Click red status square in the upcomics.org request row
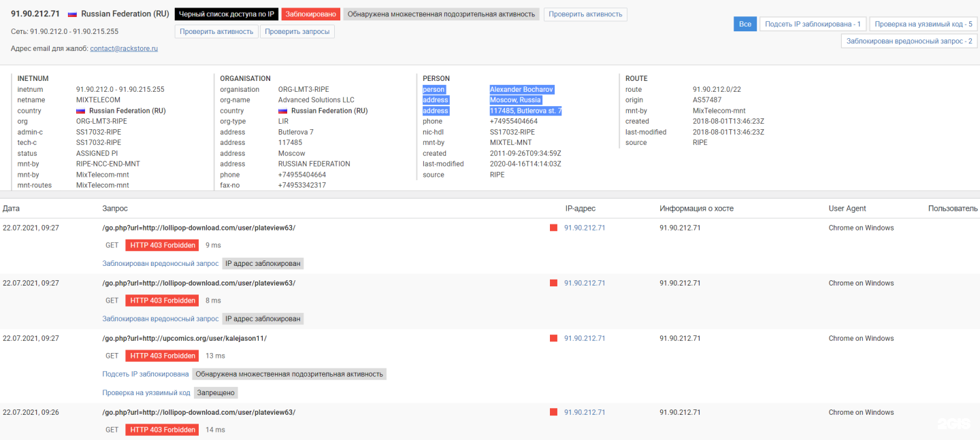 click(553, 338)
